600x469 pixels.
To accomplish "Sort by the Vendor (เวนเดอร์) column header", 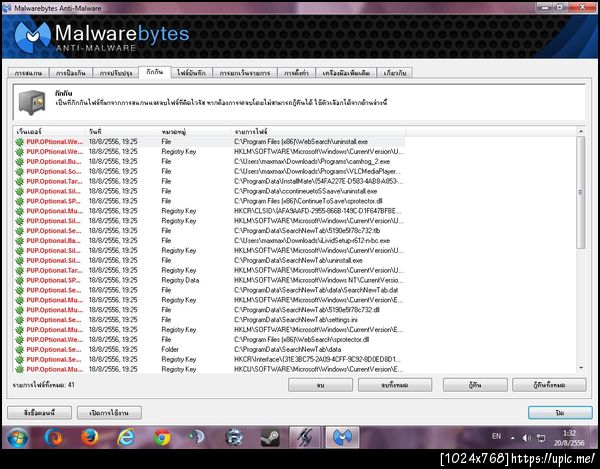I will (x=49, y=132).
